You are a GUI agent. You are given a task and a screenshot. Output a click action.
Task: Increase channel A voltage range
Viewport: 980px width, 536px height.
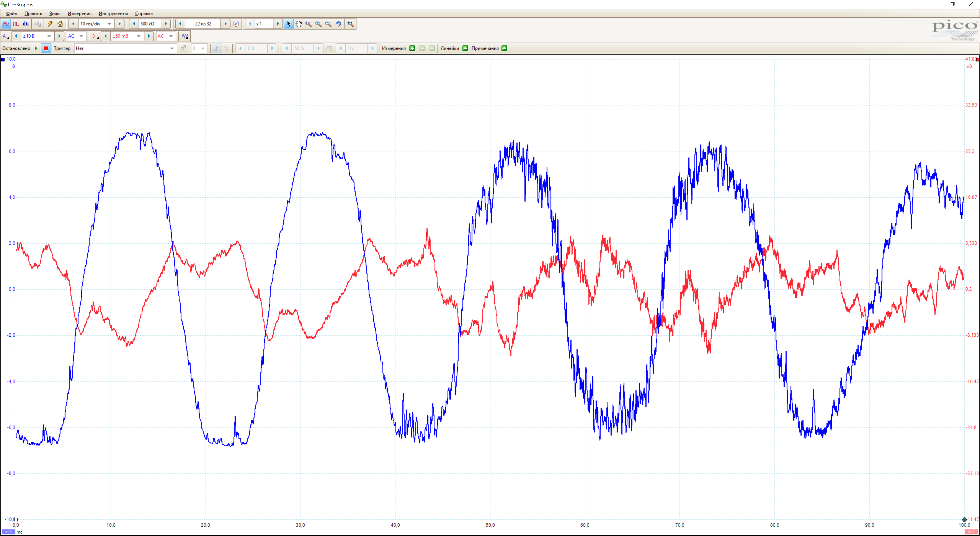coord(59,36)
